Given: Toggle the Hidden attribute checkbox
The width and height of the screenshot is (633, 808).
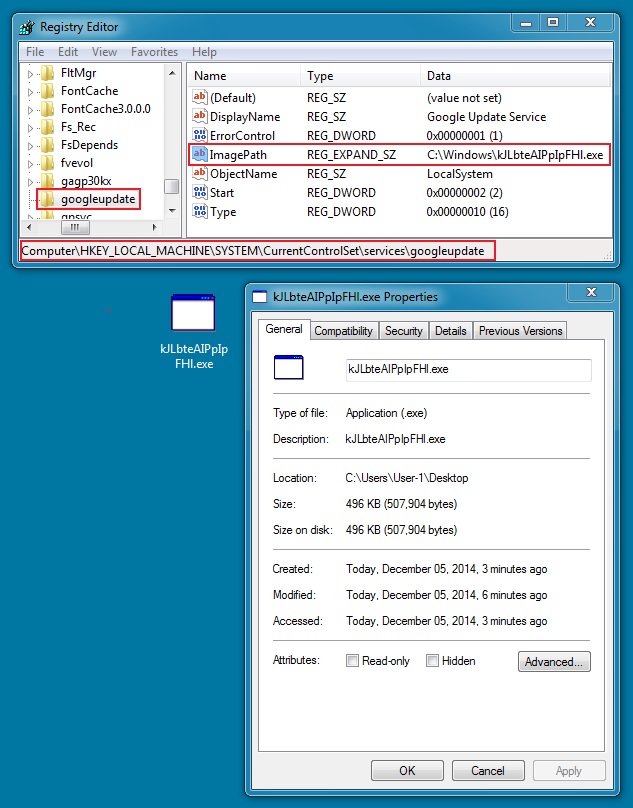Looking at the screenshot, I should [x=432, y=661].
